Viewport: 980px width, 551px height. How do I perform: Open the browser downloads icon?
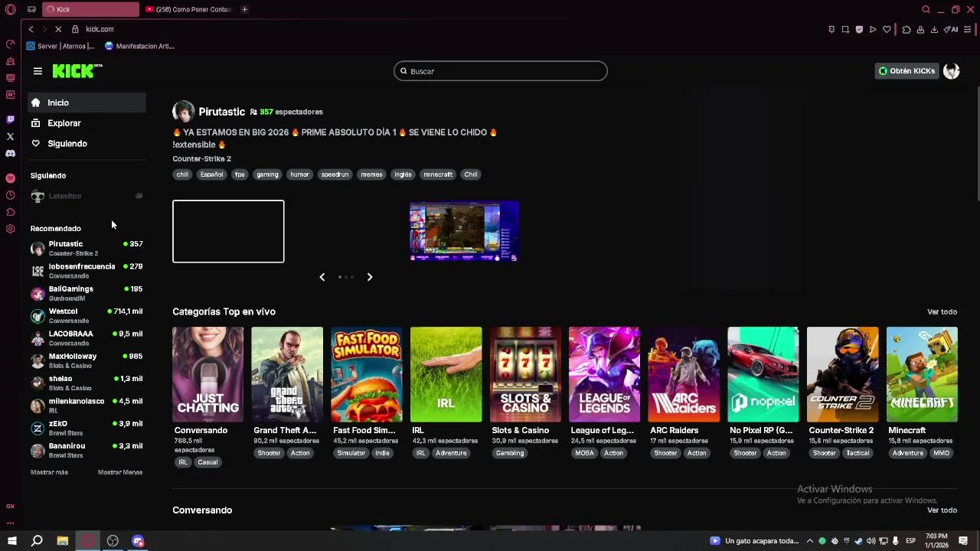934,29
